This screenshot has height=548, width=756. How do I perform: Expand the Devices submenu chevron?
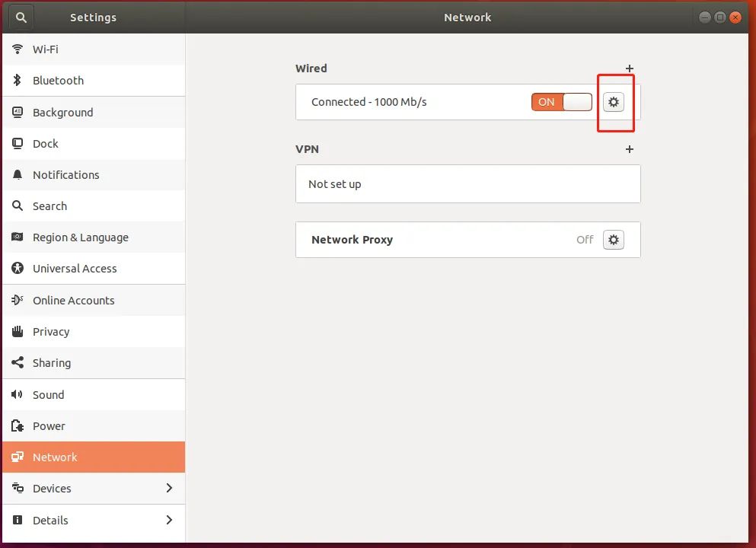169,488
